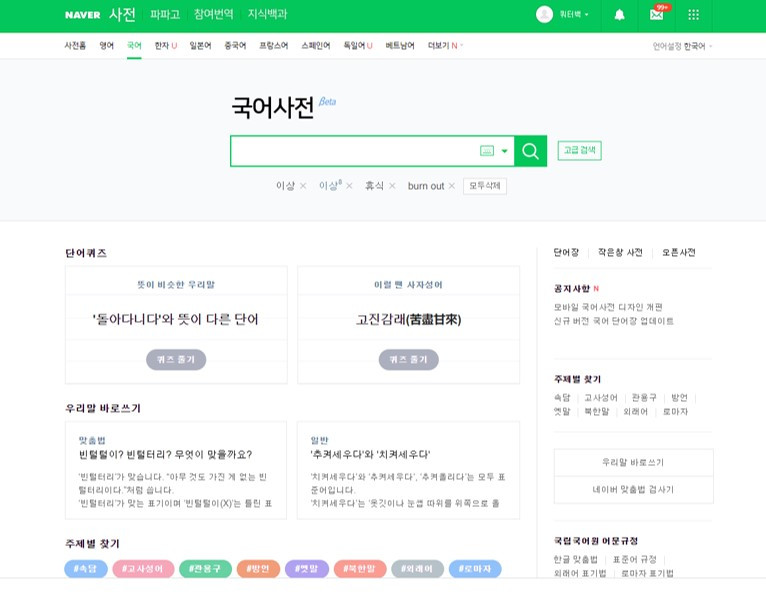Image resolution: width=766 pixels, height=601 pixels.
Task: Remove '휴식' from recent searches
Action: point(392,186)
